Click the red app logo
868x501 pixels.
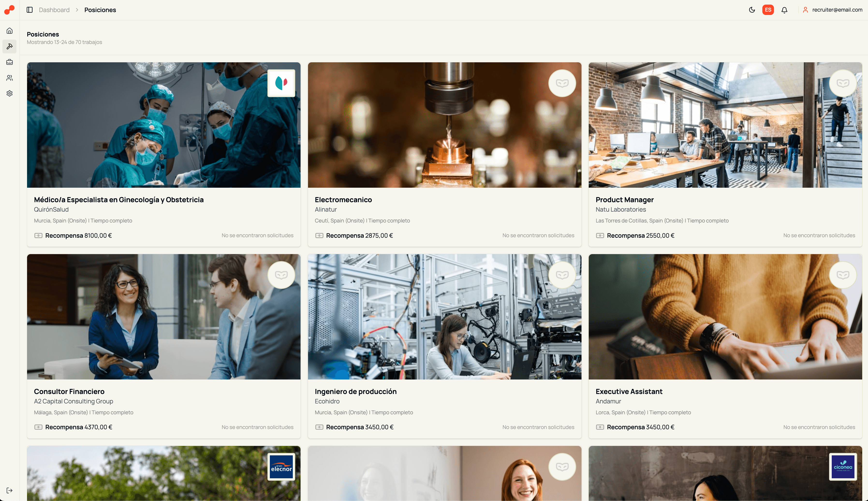[9, 10]
